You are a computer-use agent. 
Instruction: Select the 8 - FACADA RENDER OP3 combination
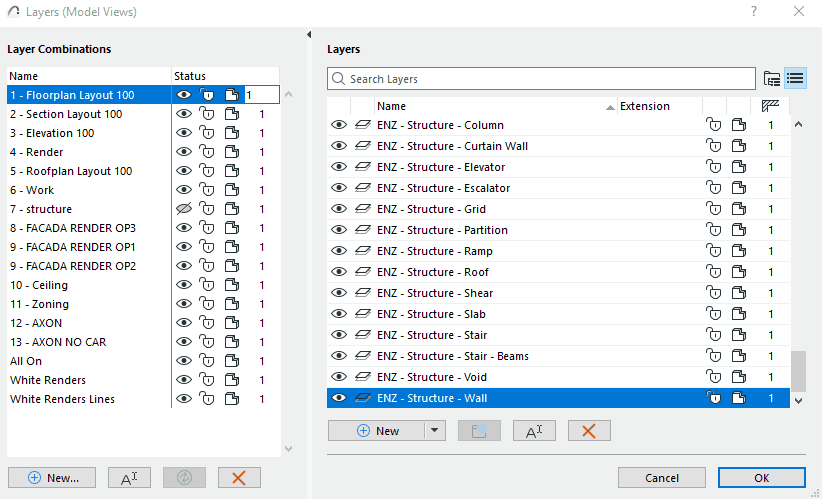(x=73, y=228)
